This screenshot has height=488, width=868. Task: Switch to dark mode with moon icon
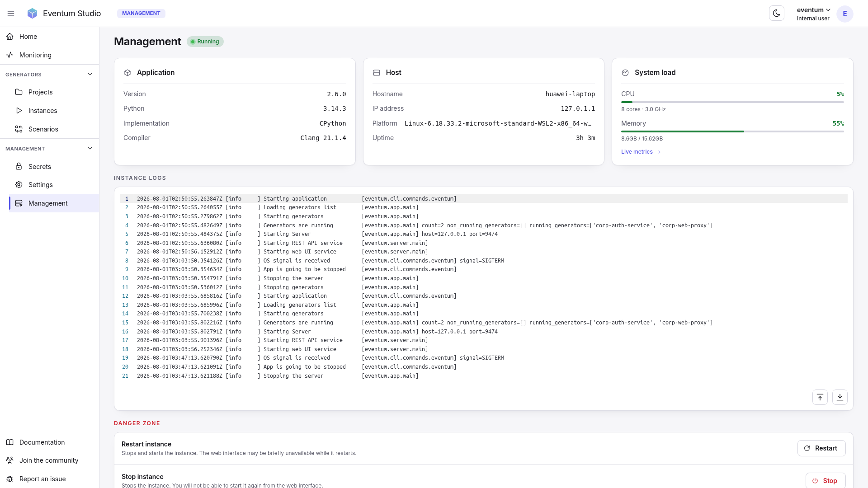point(777,14)
